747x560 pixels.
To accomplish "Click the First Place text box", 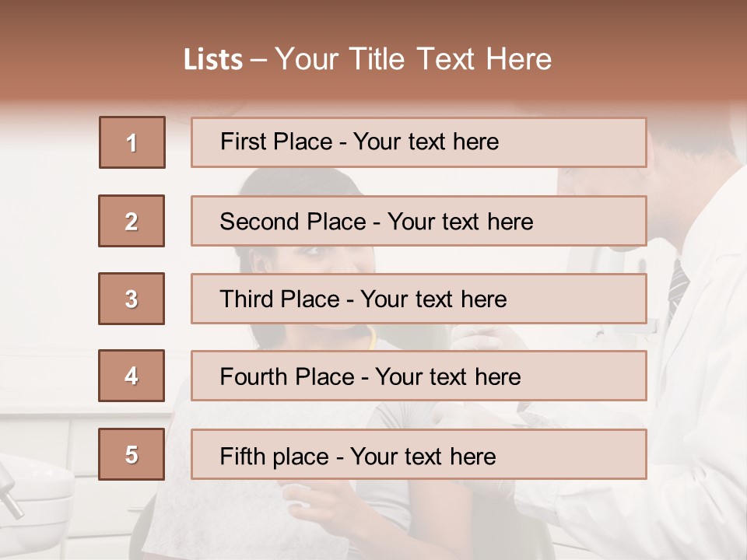I will click(419, 142).
